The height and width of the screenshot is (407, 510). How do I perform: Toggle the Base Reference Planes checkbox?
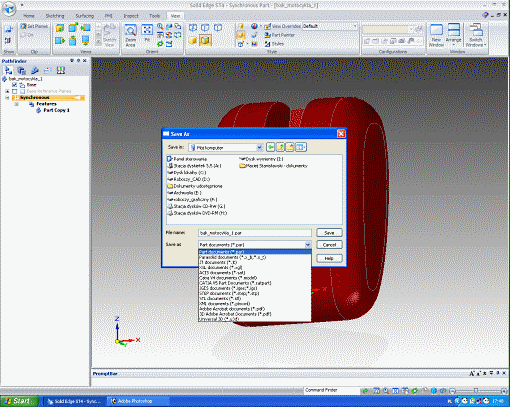tap(14, 91)
